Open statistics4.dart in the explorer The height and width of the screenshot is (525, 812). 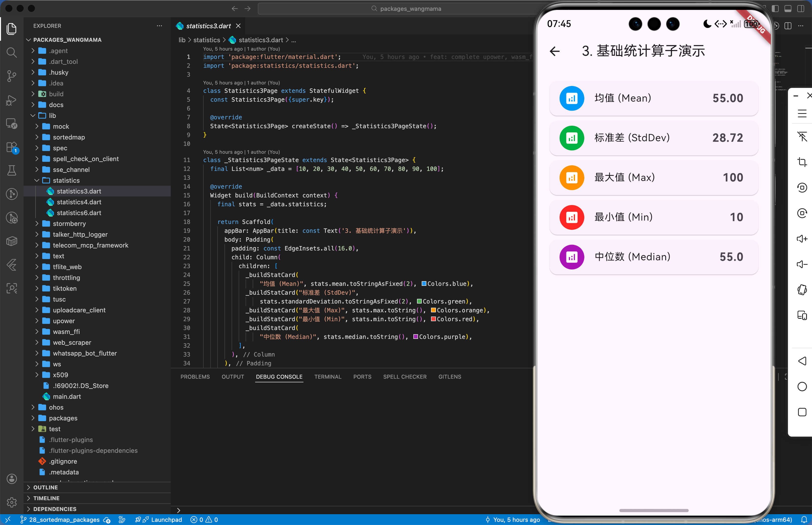point(79,202)
